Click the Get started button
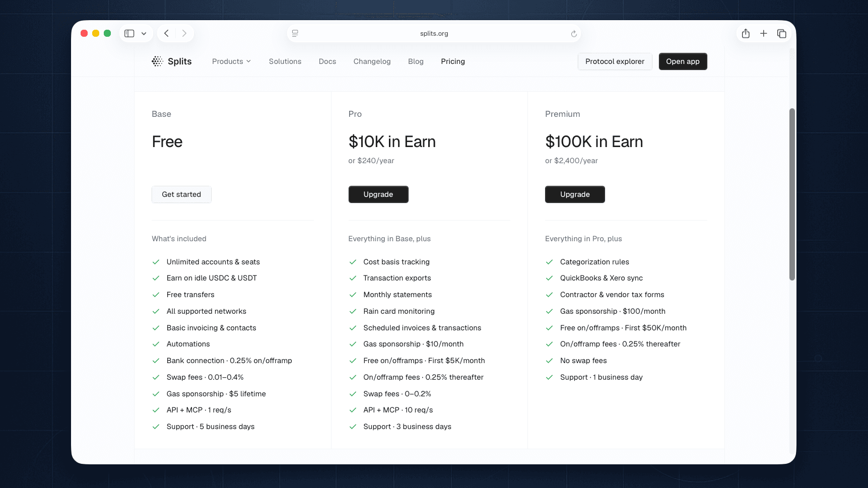868x488 pixels. point(181,194)
